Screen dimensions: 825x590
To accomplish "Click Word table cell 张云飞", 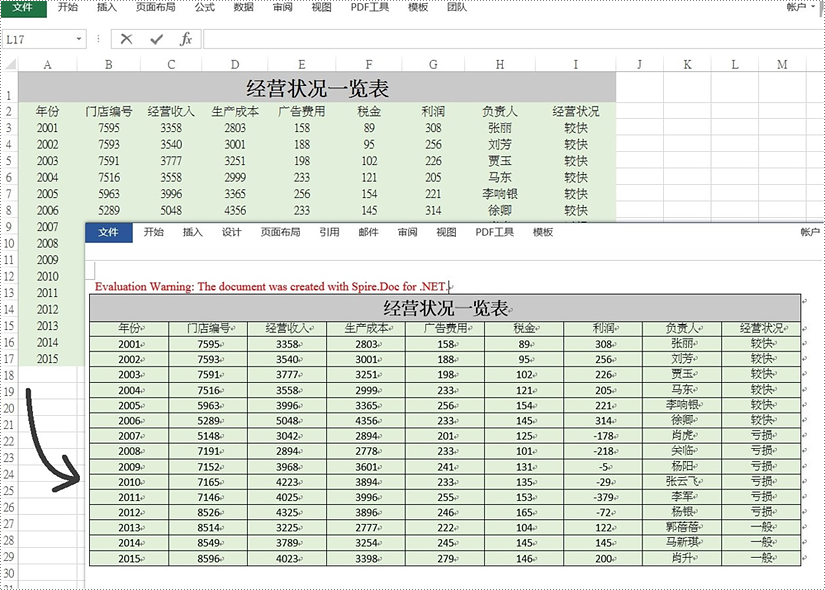I will click(x=682, y=482).
